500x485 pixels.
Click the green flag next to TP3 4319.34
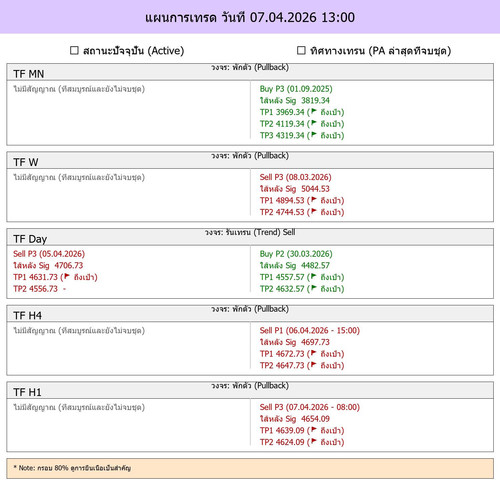[314, 134]
